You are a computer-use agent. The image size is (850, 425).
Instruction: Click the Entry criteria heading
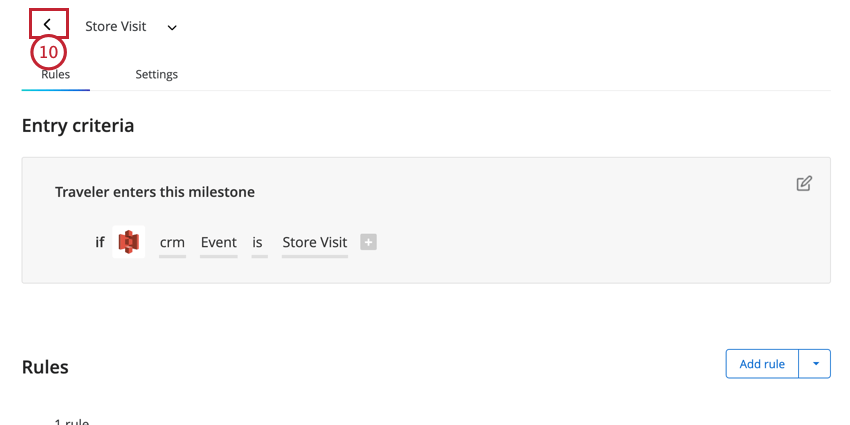(78, 126)
